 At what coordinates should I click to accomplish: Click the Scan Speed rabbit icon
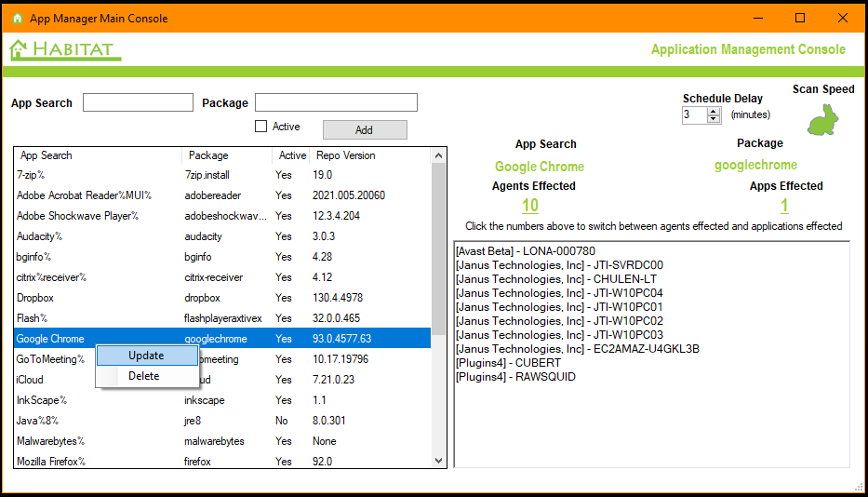click(822, 120)
